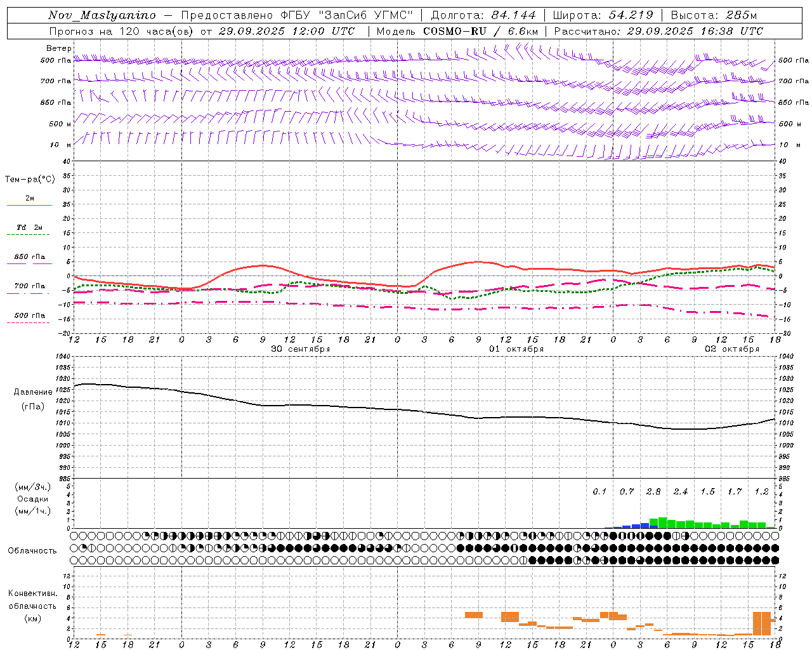Screen dimensions: 812x650
Task: Click the forecast start time 29.09.2025 12:00 UTC
Action: click(x=287, y=31)
